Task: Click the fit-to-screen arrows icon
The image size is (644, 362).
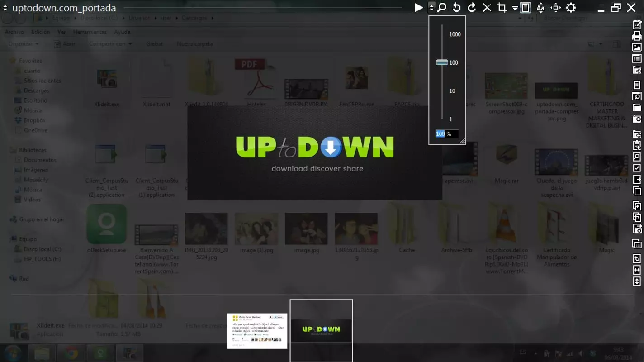Action: (556, 8)
